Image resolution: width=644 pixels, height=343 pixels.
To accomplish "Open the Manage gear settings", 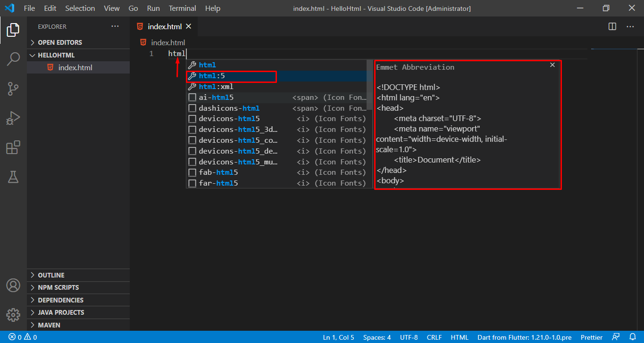I will click(13, 315).
